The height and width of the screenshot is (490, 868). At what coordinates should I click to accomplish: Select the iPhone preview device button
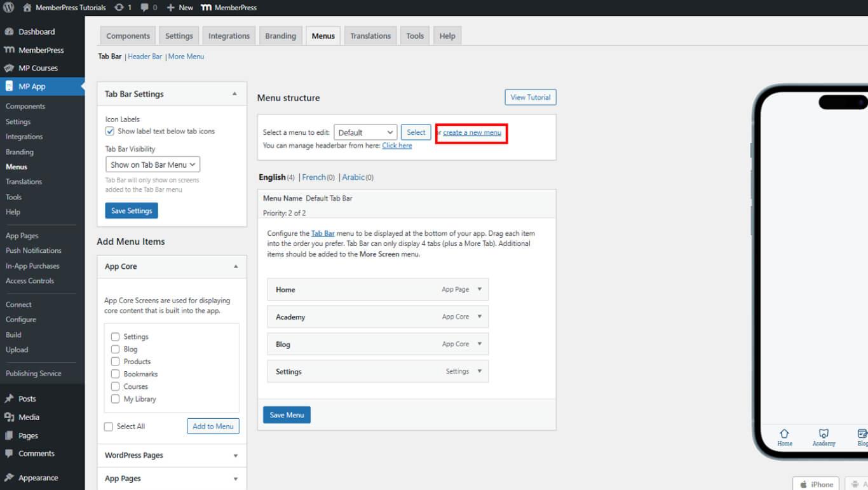click(x=815, y=484)
